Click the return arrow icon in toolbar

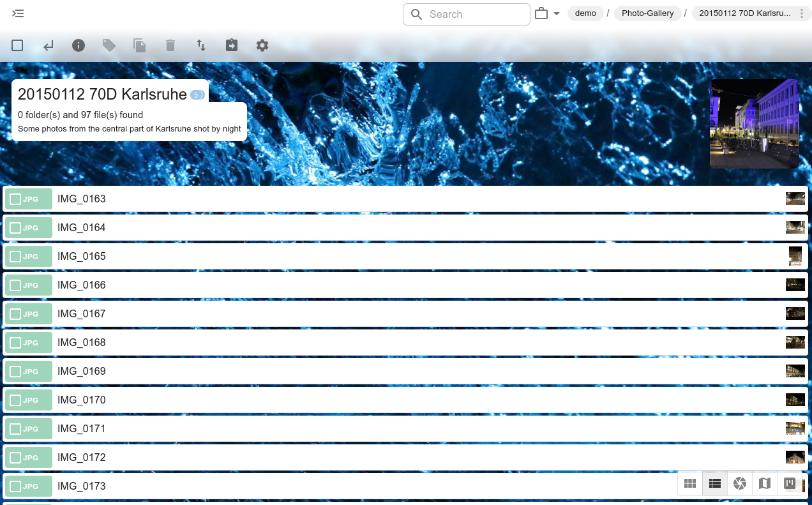tap(48, 45)
